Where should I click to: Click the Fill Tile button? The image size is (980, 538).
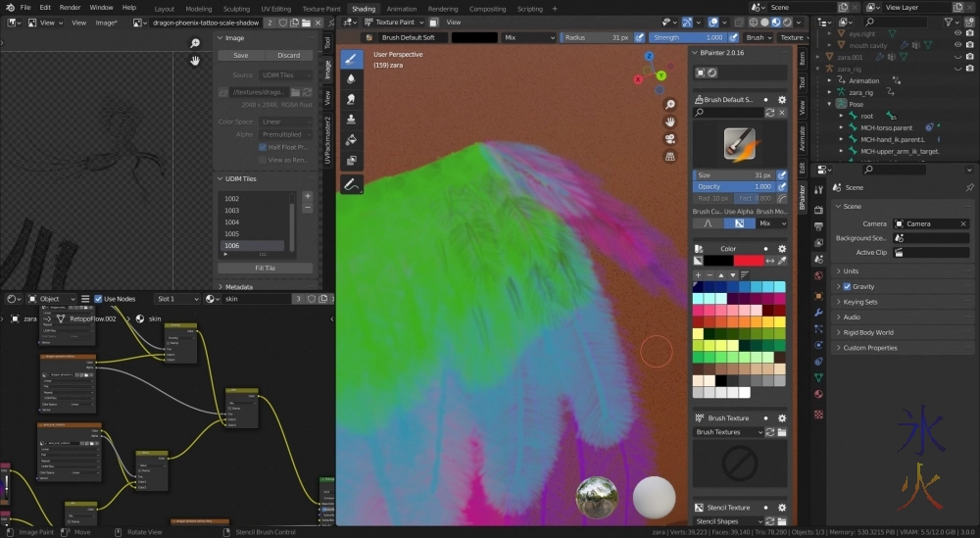(x=265, y=268)
